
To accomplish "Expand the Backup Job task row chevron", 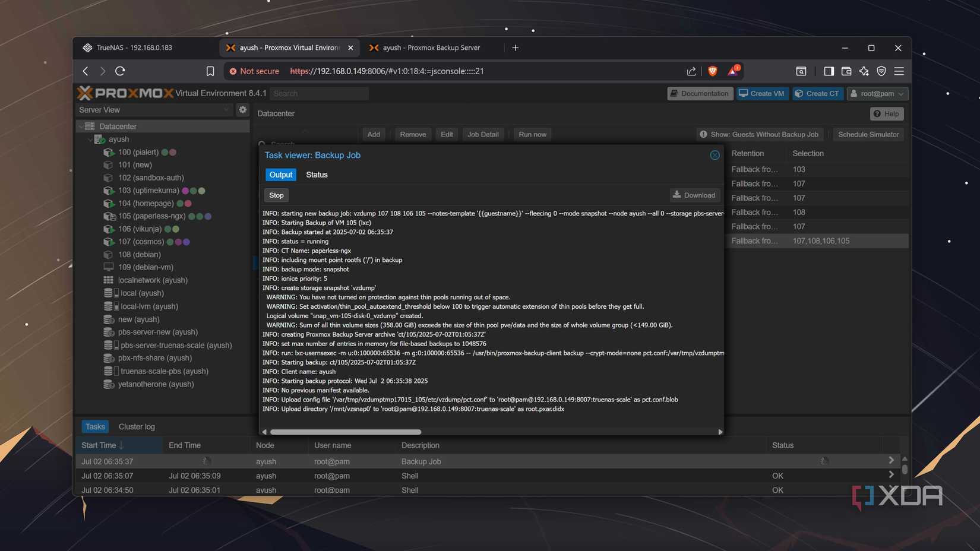I will [891, 460].
